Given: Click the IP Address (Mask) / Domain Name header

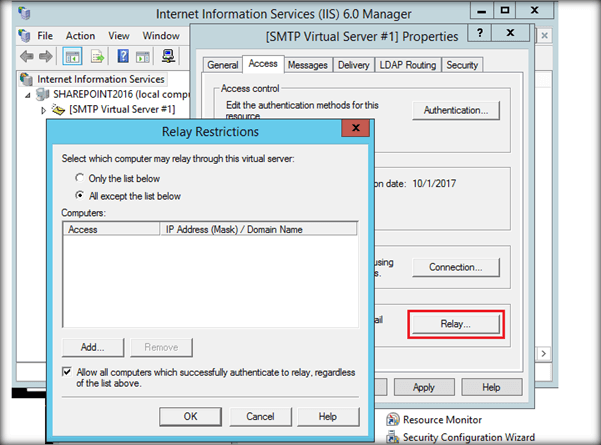Looking at the screenshot, I should 259,229.
